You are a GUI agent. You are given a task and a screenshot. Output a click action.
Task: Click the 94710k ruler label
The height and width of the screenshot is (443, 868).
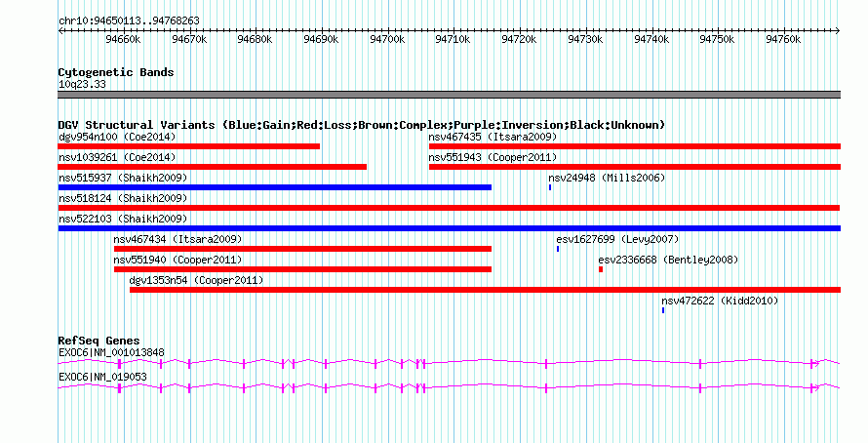click(x=453, y=39)
